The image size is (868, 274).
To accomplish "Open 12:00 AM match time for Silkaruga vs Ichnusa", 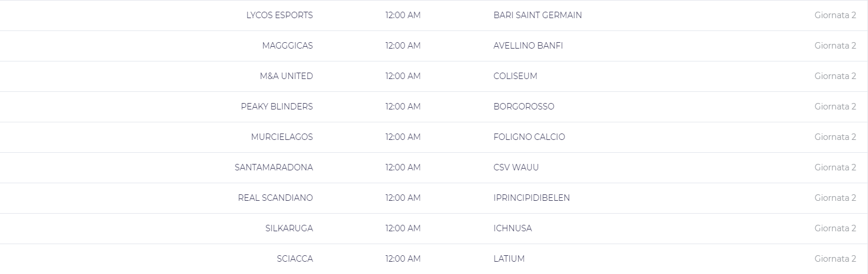I will click(403, 228).
